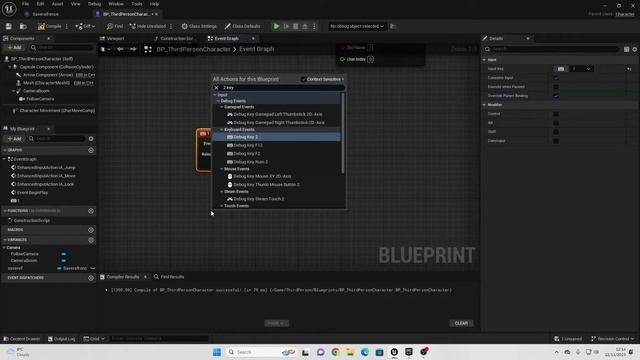Navigate forward with graph right arrow
640x360 pixels.
[x=133, y=49]
